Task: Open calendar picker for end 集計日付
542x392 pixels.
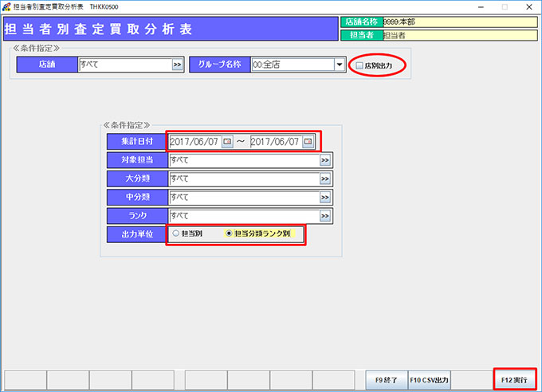Action: coord(308,142)
